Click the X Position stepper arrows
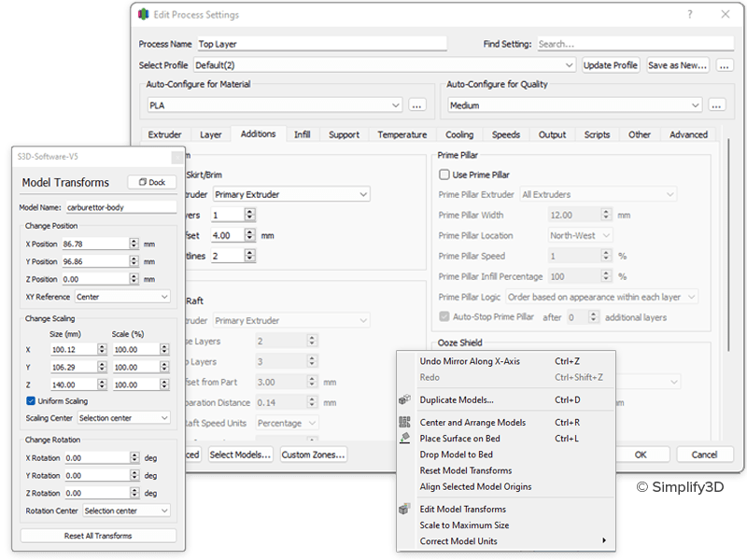Image resolution: width=747 pixels, height=560 pixels. coord(134,244)
